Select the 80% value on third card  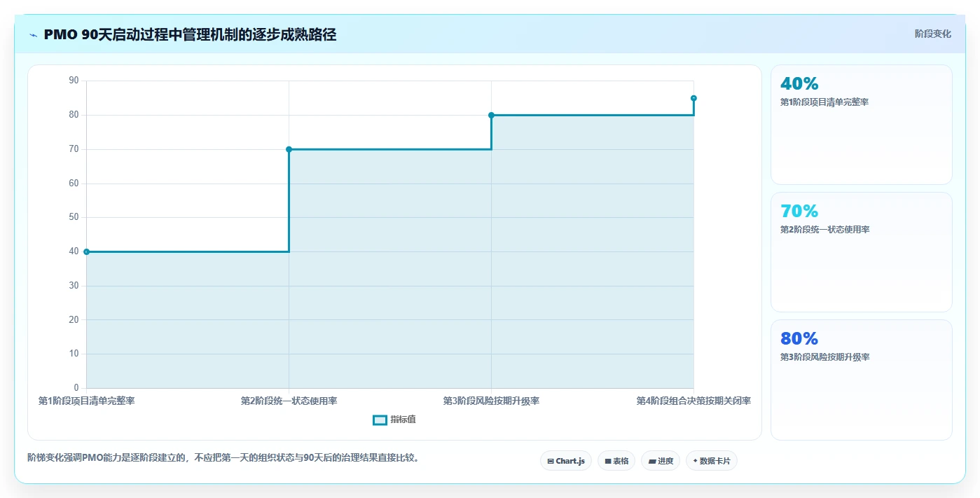(799, 338)
